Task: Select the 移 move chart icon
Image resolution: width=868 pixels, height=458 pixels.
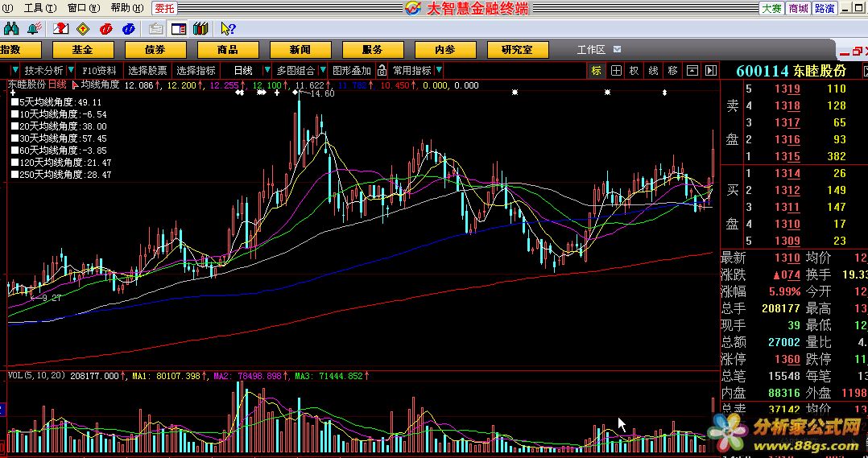Action: point(672,70)
